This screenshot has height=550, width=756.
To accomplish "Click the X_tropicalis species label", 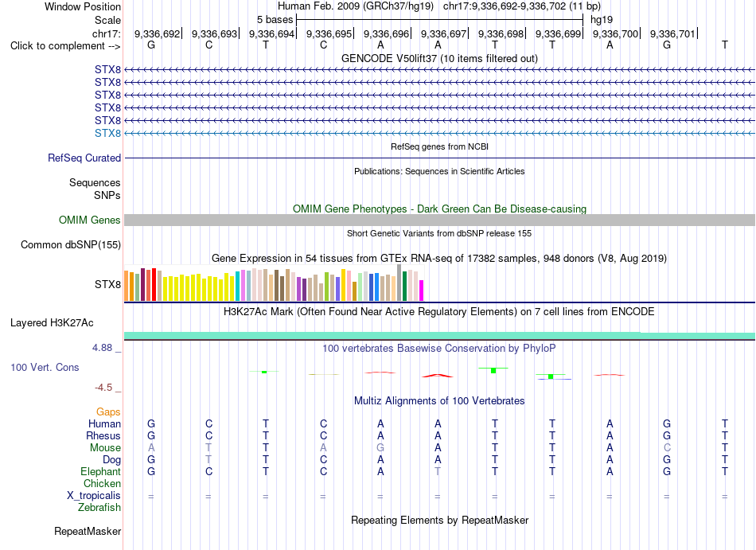I will click(x=94, y=496).
